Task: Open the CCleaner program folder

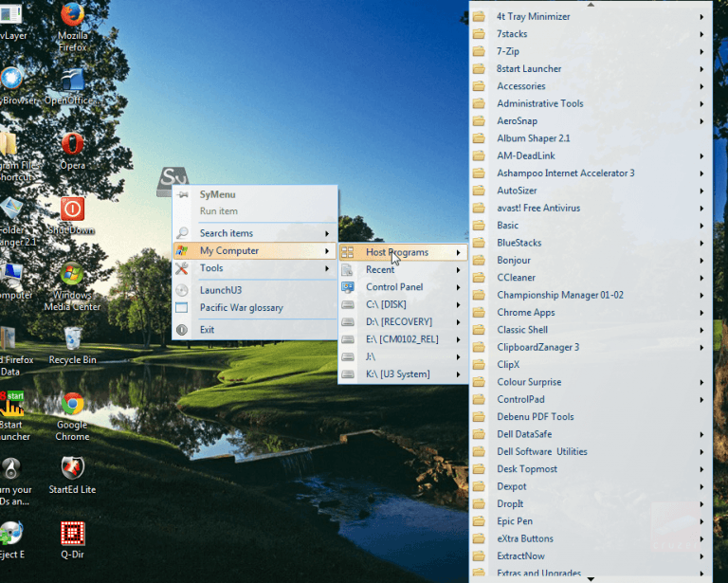Action: coord(517,278)
